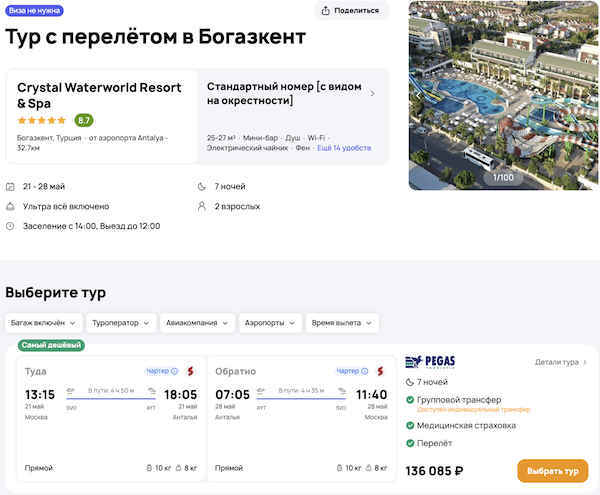Click the 8 кг hand luggage icon on Обратно flight
The image size is (600, 495).
point(369,468)
